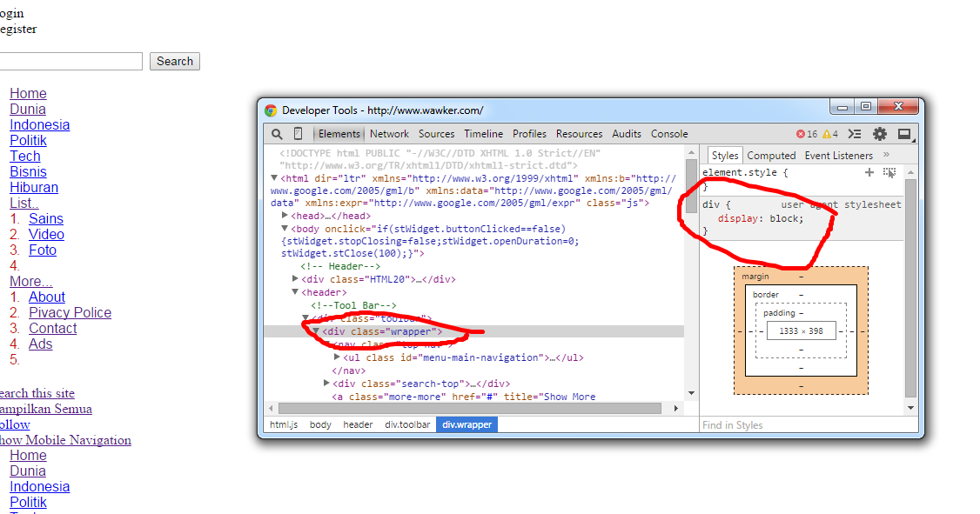This screenshot has width=980, height=514.
Task: Expand the ul menu-main-navigation node
Action: click(337, 357)
